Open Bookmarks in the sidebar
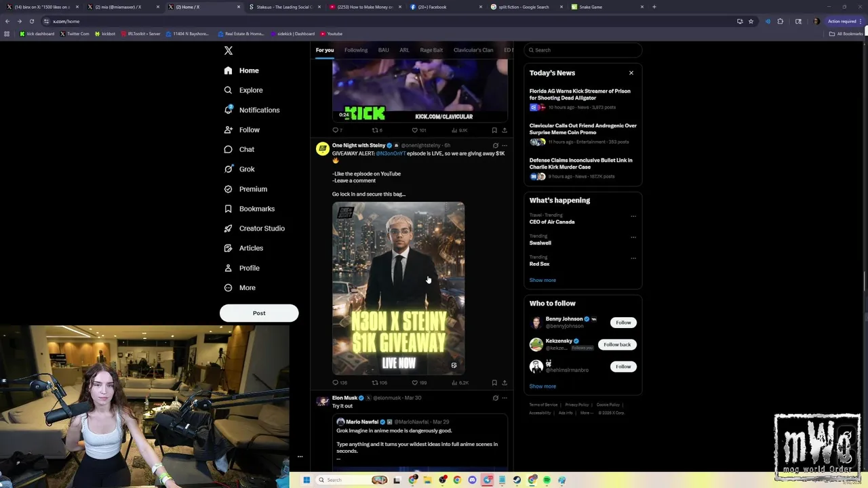868x488 pixels. point(250,209)
